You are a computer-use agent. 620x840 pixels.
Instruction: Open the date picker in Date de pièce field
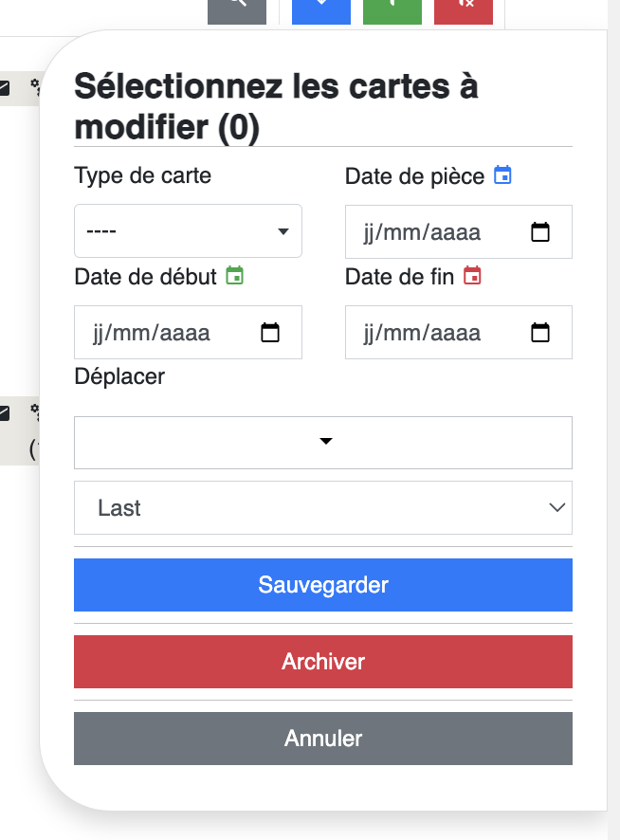coord(540,232)
